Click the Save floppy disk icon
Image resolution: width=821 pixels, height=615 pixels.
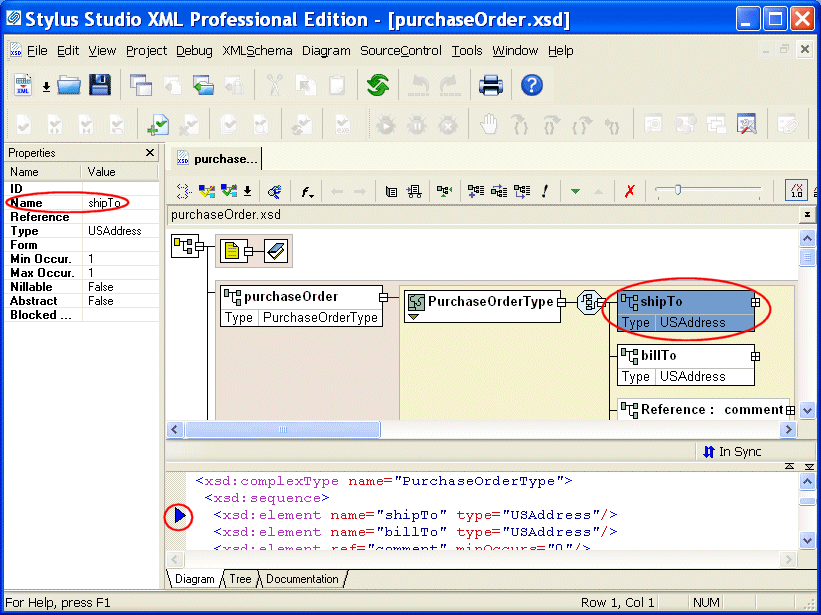click(x=100, y=86)
